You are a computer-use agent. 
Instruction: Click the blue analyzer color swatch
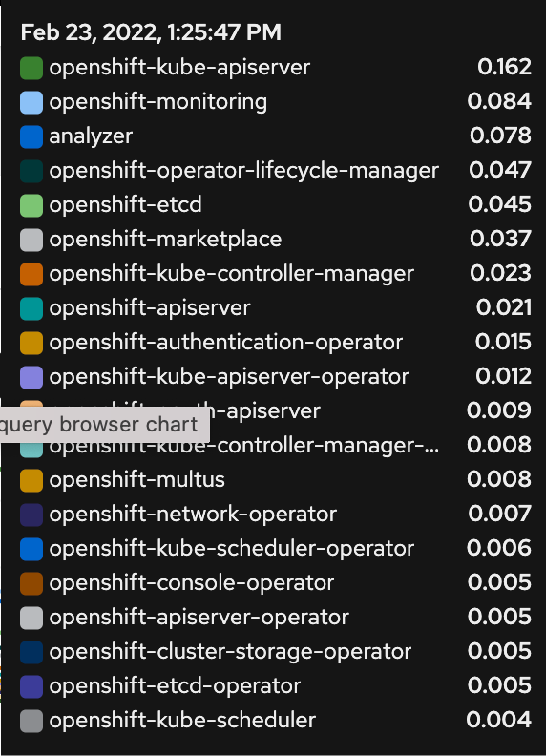point(31,136)
